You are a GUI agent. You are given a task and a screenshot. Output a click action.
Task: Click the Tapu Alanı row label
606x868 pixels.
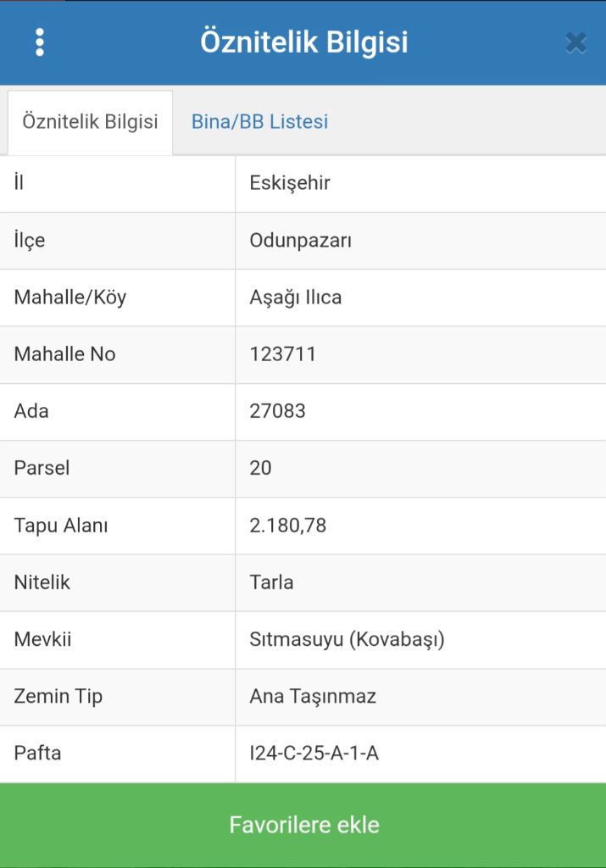pos(61,526)
